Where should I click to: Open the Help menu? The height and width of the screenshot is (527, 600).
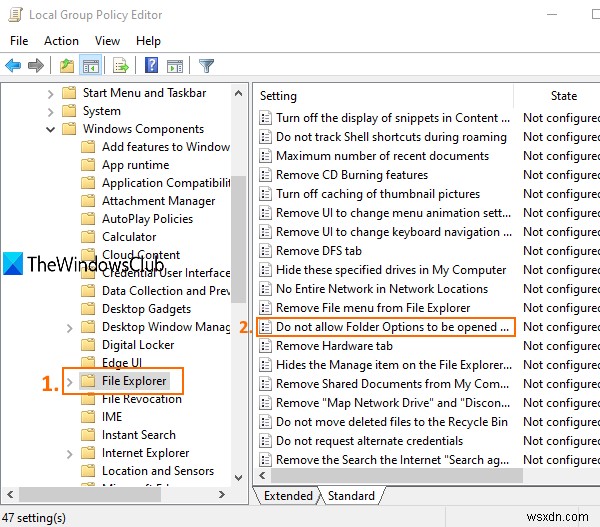pos(148,41)
